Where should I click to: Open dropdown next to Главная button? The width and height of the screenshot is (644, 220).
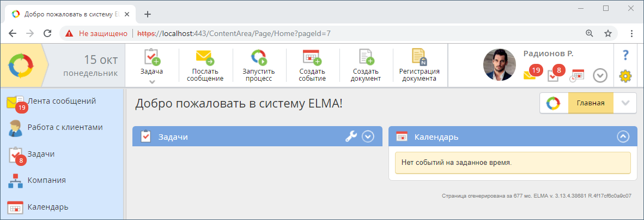coord(625,103)
